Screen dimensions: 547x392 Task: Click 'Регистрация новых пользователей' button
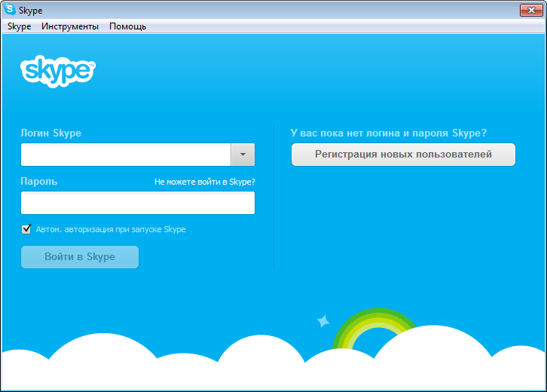click(403, 155)
